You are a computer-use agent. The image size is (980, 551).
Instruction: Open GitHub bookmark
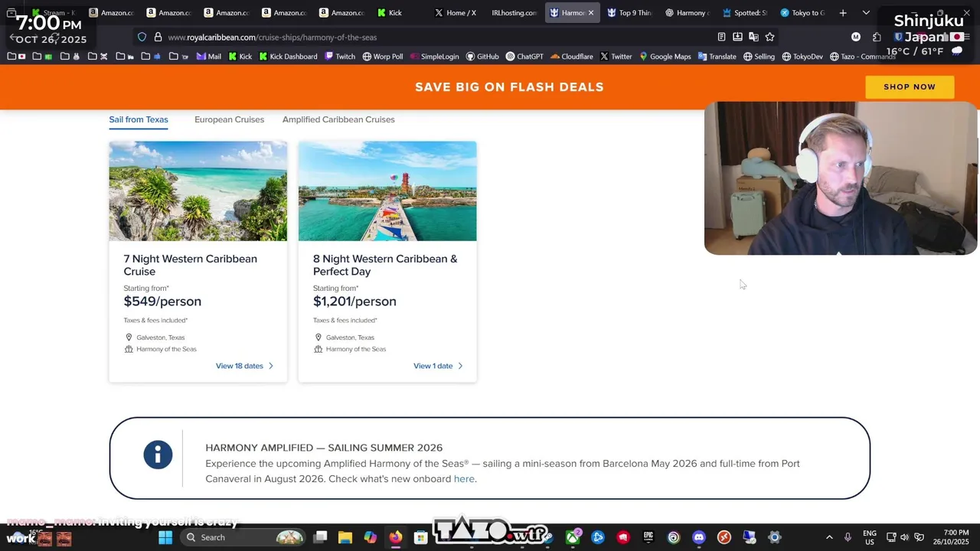coord(482,57)
